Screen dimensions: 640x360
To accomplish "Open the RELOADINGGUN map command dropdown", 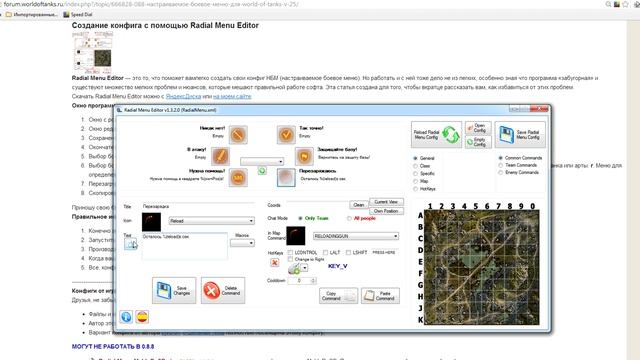I will pos(356,236).
